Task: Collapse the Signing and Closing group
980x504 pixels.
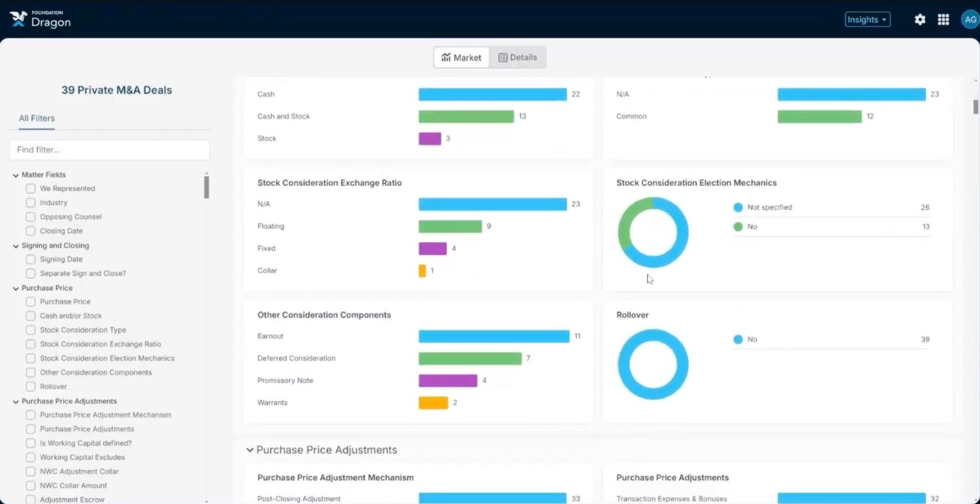Action: point(16,246)
